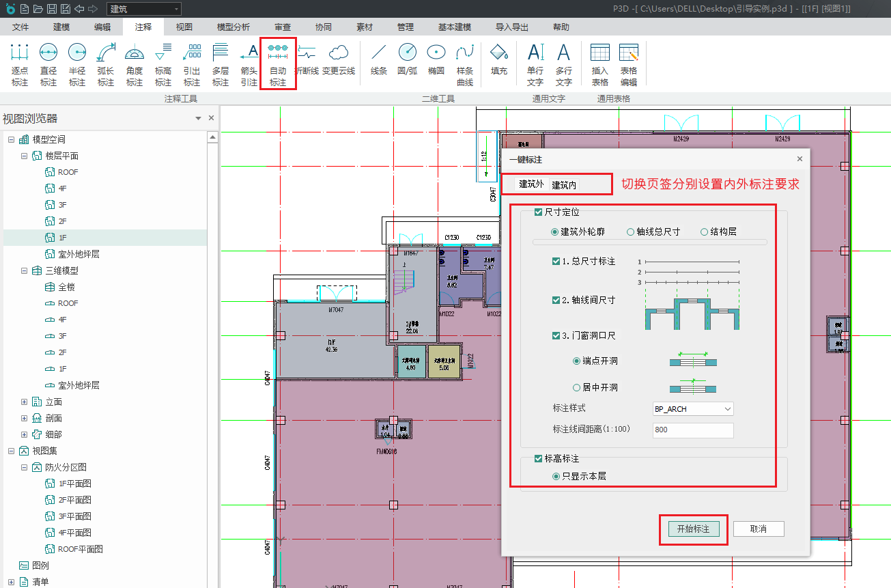This screenshot has height=588, width=891.
Task: Open the 插入表格 insert table tool
Action: (x=599, y=65)
